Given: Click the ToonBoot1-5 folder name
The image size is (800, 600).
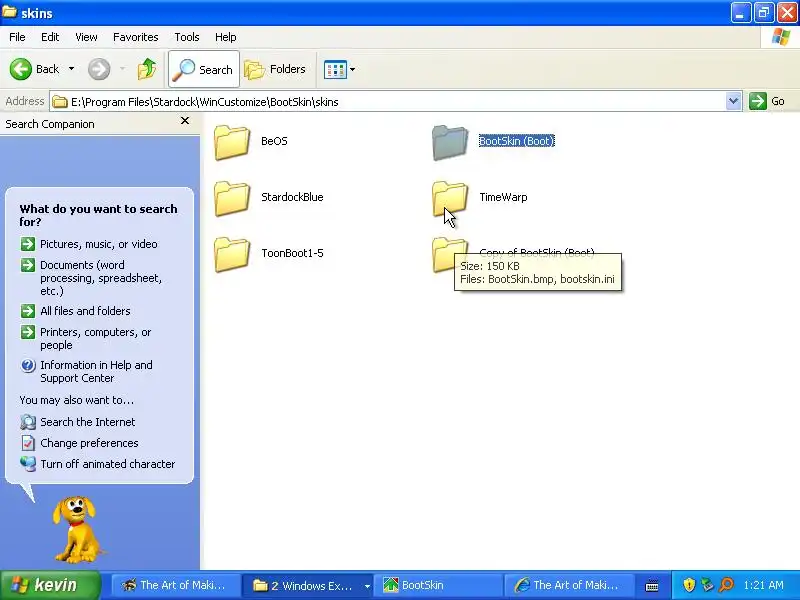Looking at the screenshot, I should pos(292,253).
